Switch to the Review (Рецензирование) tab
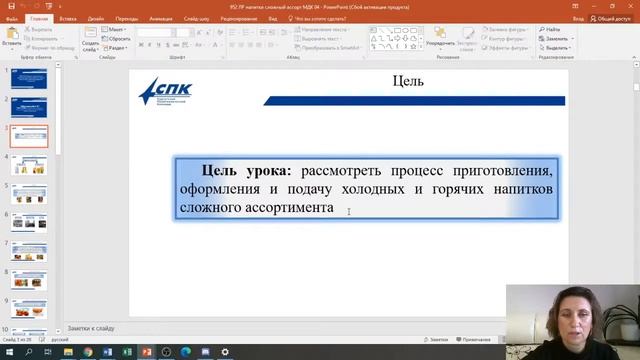The image size is (640, 360). click(x=239, y=19)
